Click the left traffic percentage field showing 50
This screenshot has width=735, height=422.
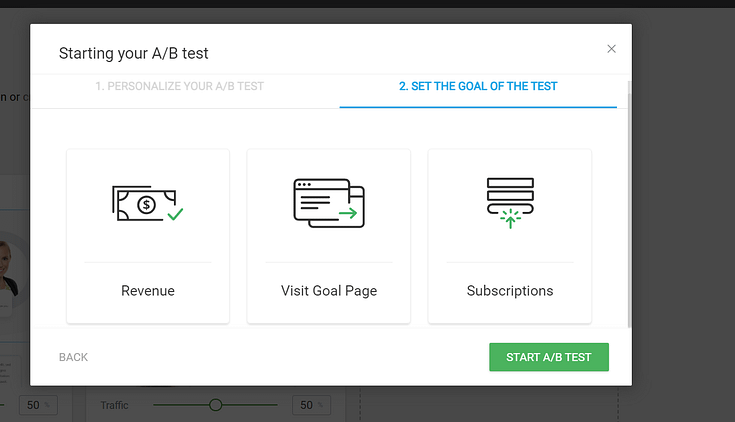click(38, 405)
